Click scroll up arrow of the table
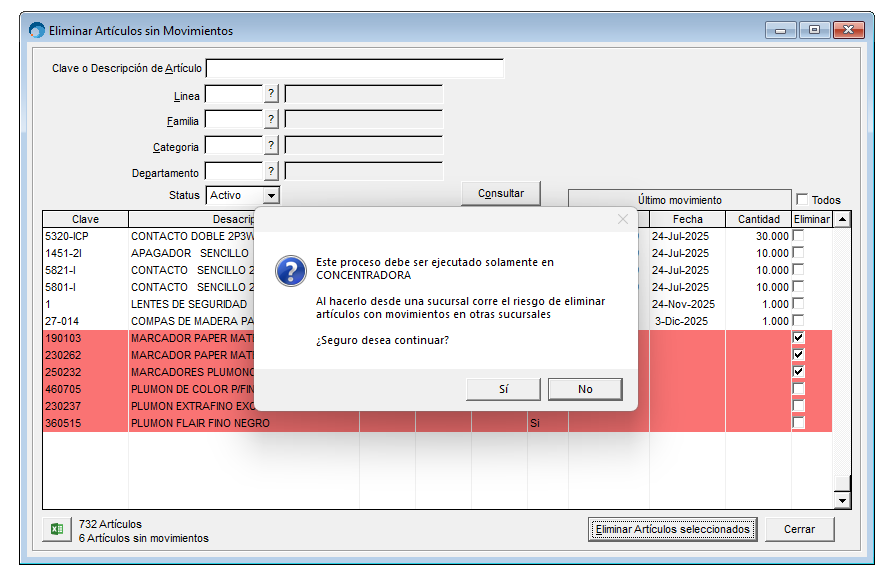This screenshot has height=583, width=888. click(842, 219)
